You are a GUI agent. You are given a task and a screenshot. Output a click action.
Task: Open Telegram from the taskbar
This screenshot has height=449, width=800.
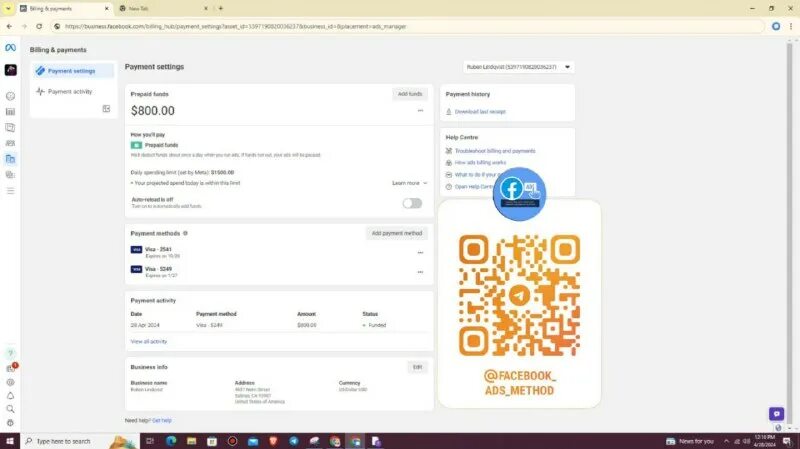[x=294, y=441]
